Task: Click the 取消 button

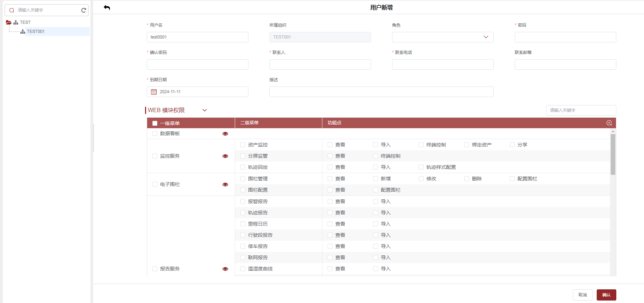Action: (582, 295)
